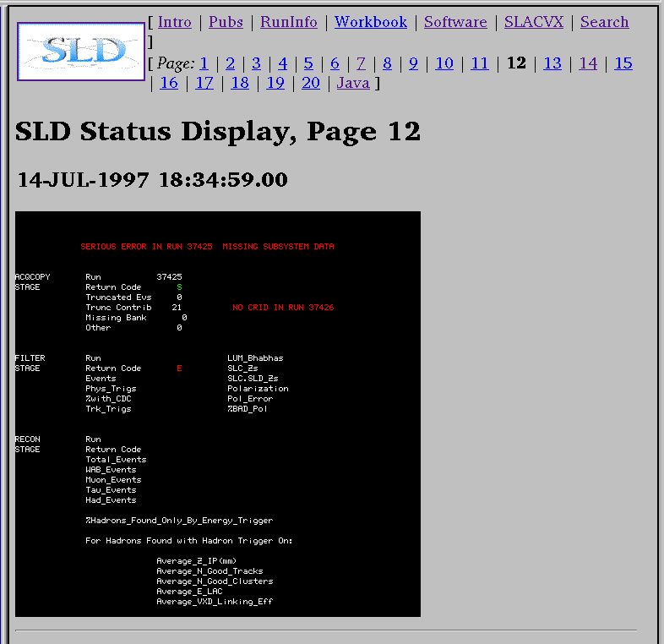Open the Workbook section

tap(370, 22)
